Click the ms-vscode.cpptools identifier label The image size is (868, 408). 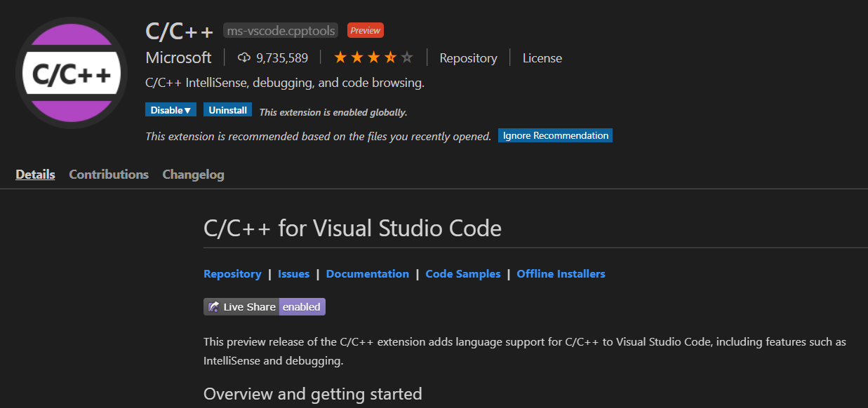pyautogui.click(x=280, y=31)
